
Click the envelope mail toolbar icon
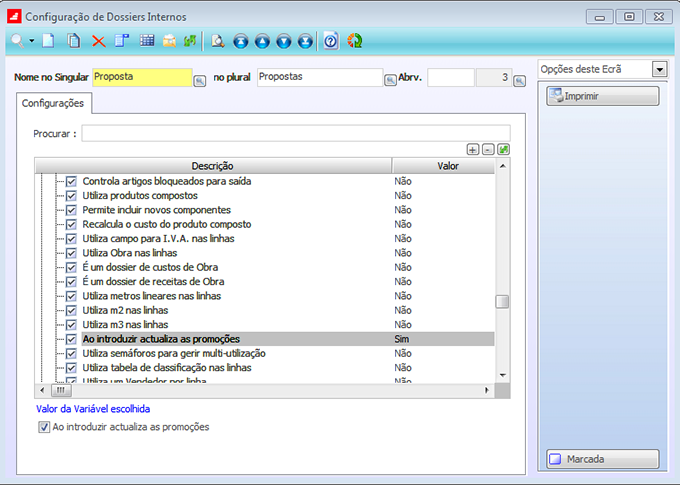(x=170, y=41)
